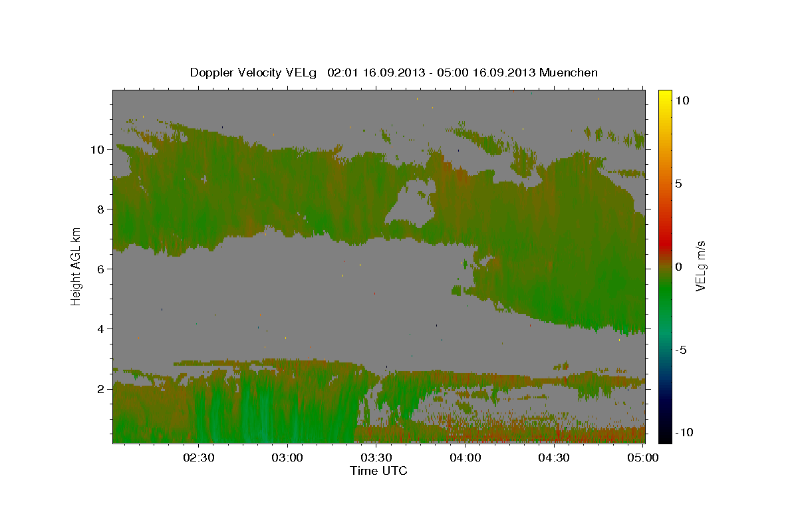Click the 'Time UTC' axis label
The height and width of the screenshot is (532, 798).
[x=378, y=471]
